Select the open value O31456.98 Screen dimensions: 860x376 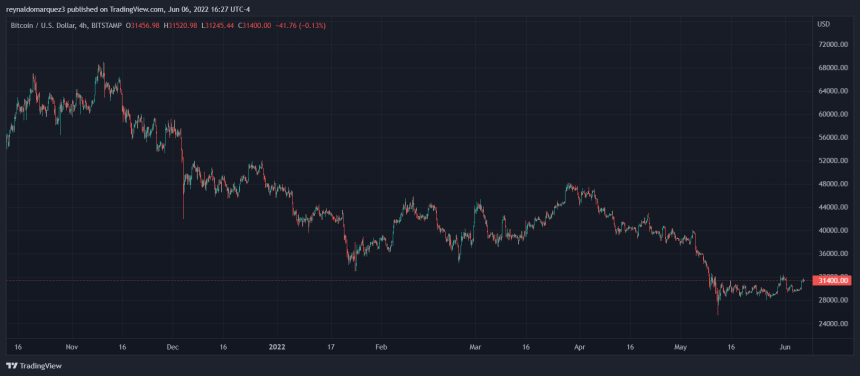point(143,26)
